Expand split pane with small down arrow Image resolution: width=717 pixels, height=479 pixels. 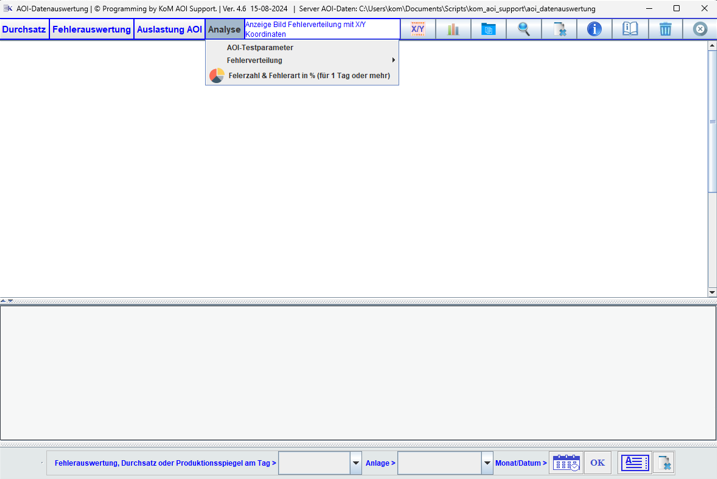tap(10, 301)
